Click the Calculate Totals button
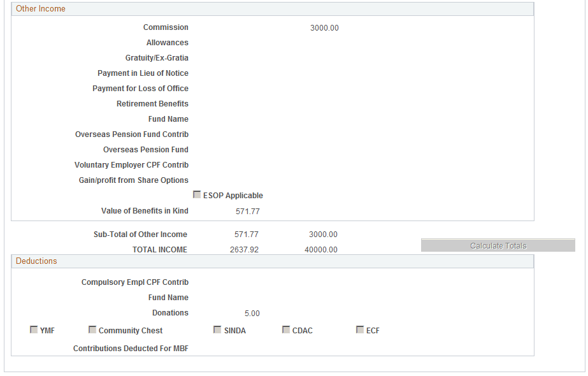588x376 pixels. 498,245
